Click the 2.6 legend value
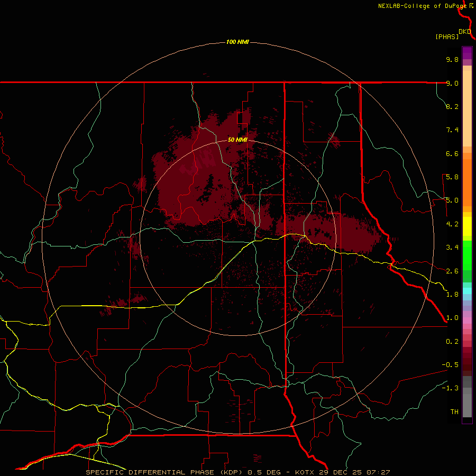The image size is (476, 476). pos(452,271)
